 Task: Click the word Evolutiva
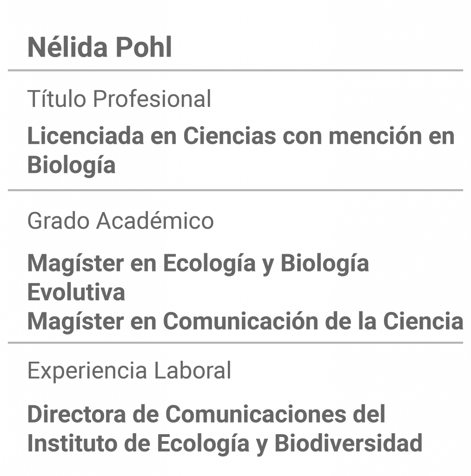pyautogui.click(x=76, y=292)
